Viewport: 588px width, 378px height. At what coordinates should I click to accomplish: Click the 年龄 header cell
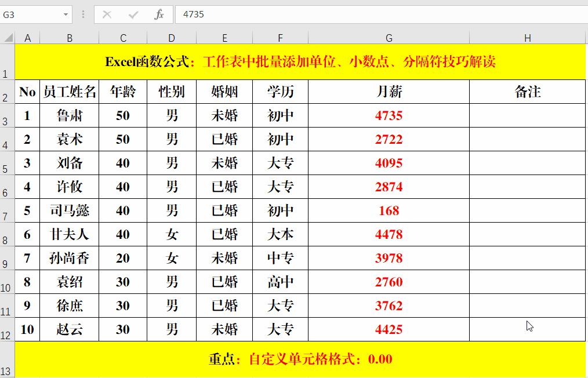(123, 92)
